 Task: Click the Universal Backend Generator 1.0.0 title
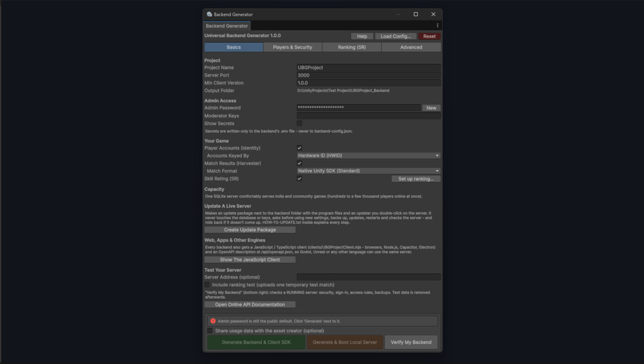tap(243, 36)
